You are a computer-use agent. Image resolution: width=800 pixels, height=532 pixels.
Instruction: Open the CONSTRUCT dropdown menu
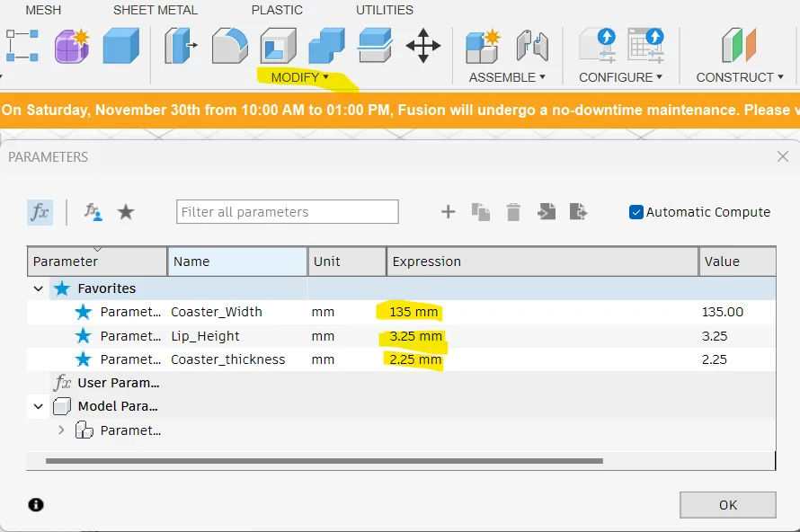740,77
